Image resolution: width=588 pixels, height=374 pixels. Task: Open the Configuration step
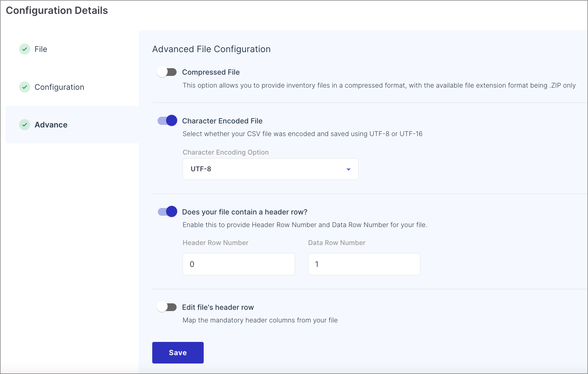pyautogui.click(x=59, y=87)
